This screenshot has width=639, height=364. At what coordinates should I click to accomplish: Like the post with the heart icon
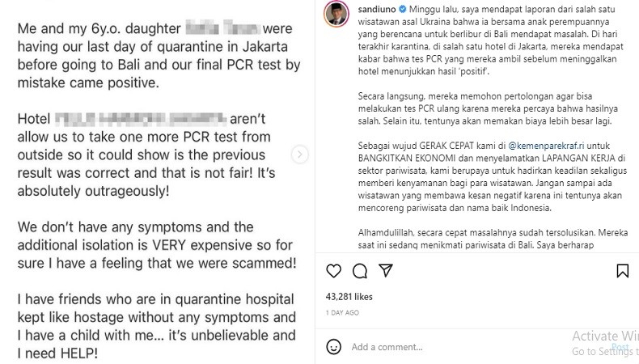(333, 271)
